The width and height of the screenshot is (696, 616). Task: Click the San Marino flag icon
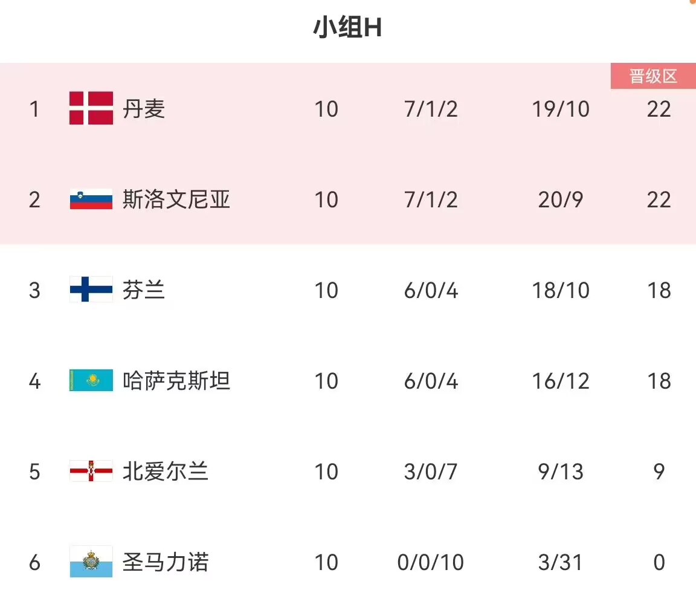91,562
